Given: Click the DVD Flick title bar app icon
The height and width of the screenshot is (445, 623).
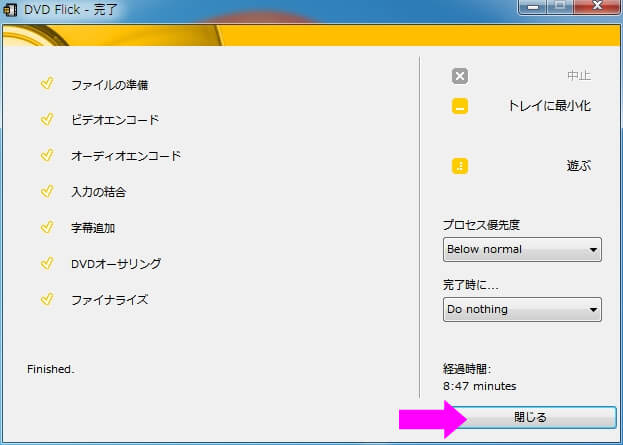Looking at the screenshot, I should point(10,10).
